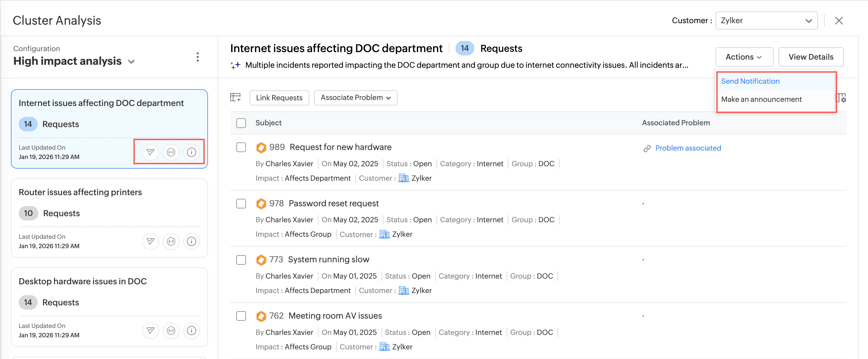Screen dimensions: 868x359
Task: Choose Send Notification from Actions menu
Action: (x=750, y=81)
